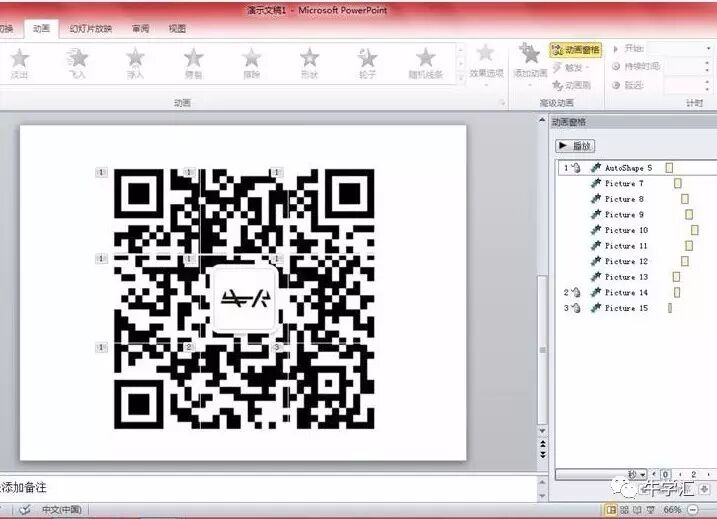Click the timing bar of AutoShape 5
717x519 pixels.
point(669,168)
